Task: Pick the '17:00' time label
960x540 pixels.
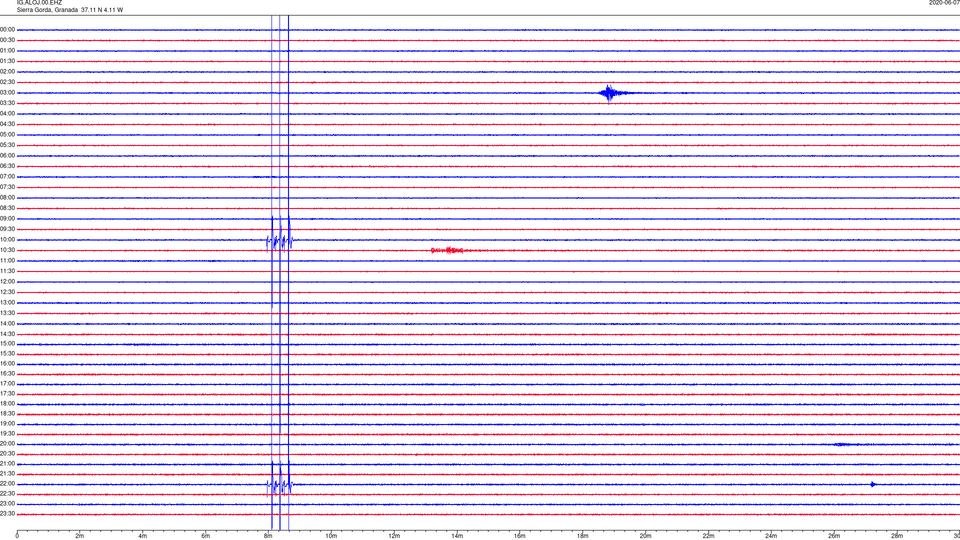Action: [8, 383]
